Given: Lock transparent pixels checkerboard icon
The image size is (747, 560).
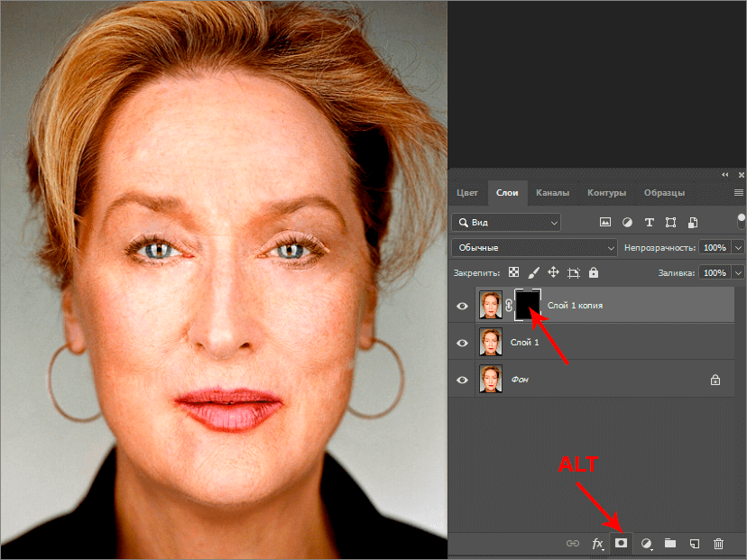Looking at the screenshot, I should point(513,272).
